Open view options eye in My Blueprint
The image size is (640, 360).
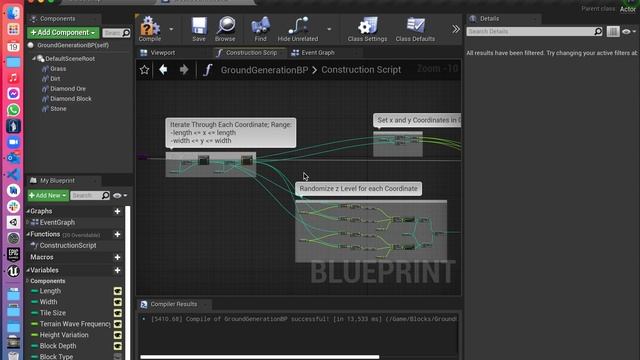click(120, 196)
